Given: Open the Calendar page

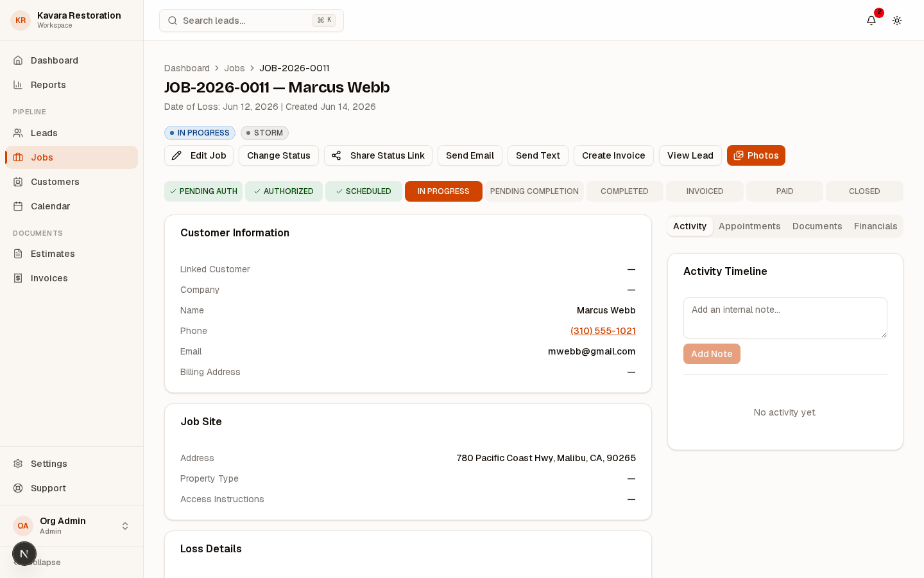Looking at the screenshot, I should [x=71, y=206].
